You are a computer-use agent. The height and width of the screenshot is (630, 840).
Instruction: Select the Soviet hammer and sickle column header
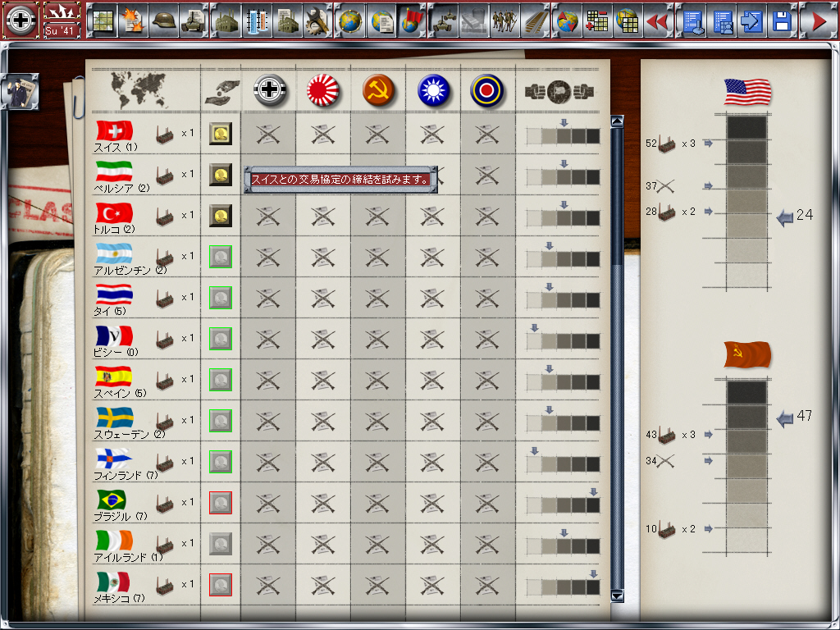coord(377,90)
